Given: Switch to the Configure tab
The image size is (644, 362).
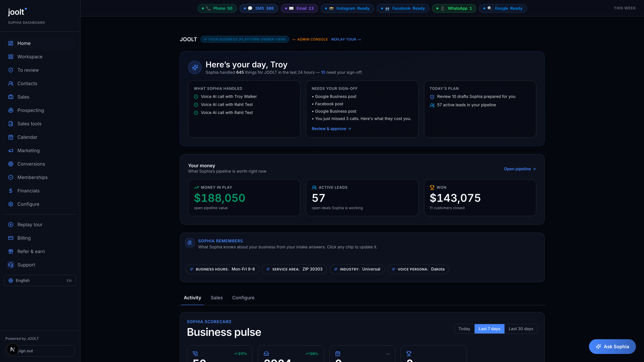Looking at the screenshot, I should pos(243,298).
